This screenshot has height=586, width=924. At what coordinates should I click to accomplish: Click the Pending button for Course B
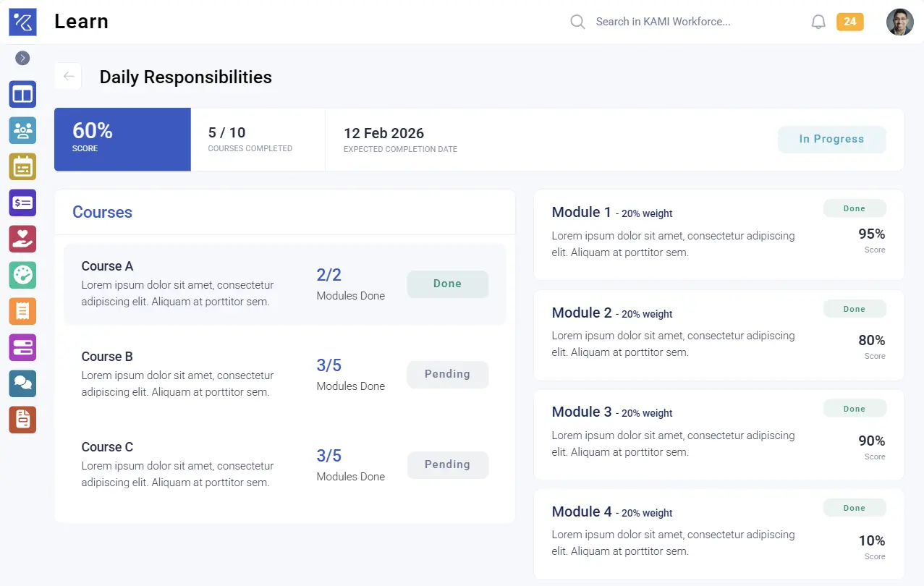[x=447, y=374]
